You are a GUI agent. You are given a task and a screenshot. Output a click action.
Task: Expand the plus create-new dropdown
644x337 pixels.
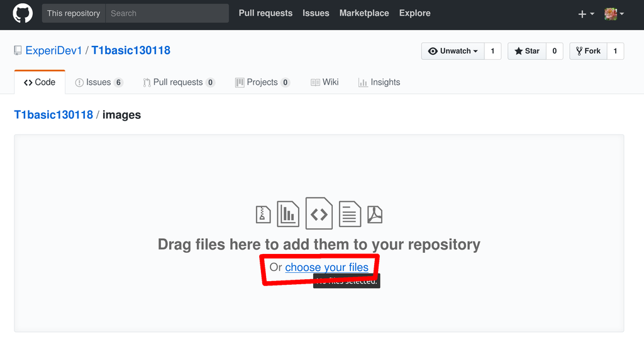(586, 14)
